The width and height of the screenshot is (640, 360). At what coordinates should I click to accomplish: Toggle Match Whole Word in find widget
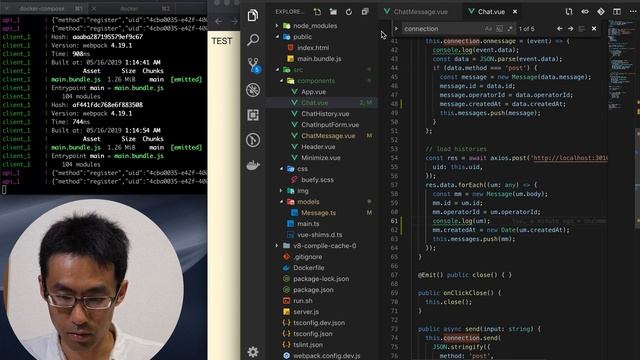click(500, 29)
